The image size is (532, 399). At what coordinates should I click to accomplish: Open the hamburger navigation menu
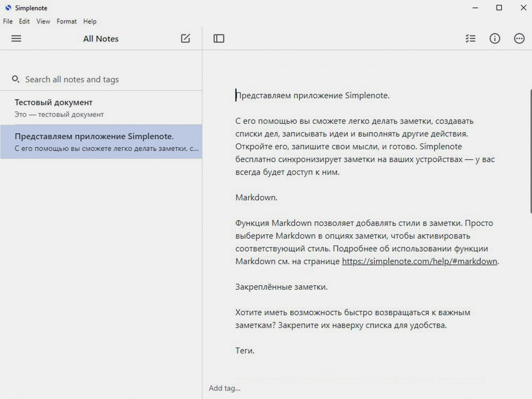pos(16,38)
